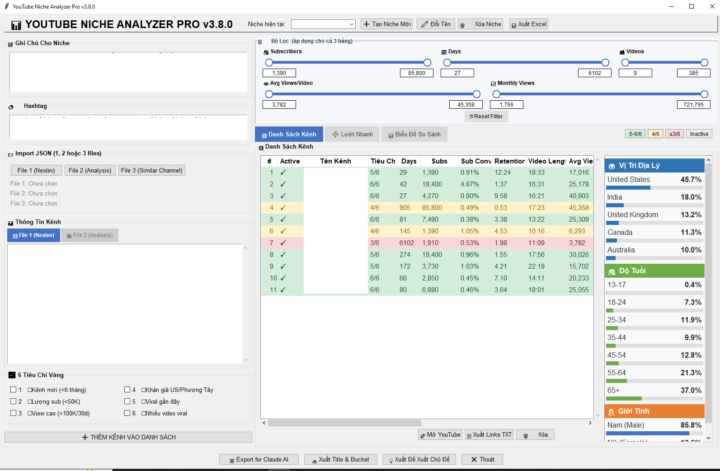Toggle checkbox 5 Viral gần đây
Image resolution: width=720 pixels, height=471 pixels.
click(x=127, y=401)
